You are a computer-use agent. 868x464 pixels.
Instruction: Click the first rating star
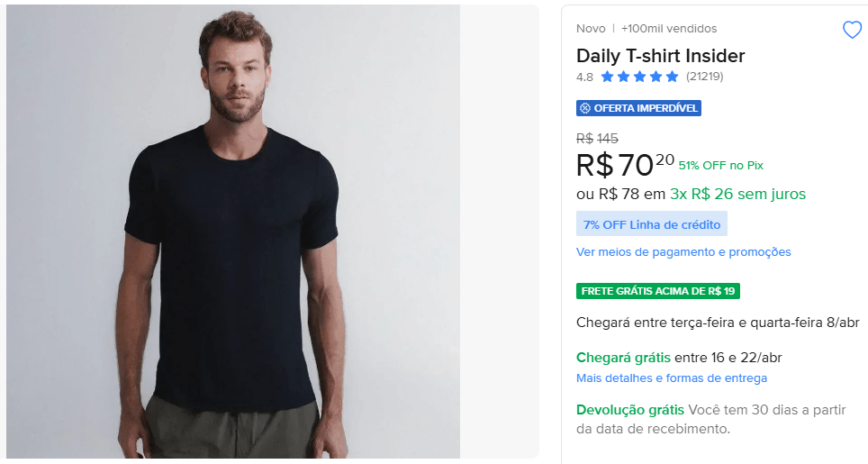(x=608, y=77)
